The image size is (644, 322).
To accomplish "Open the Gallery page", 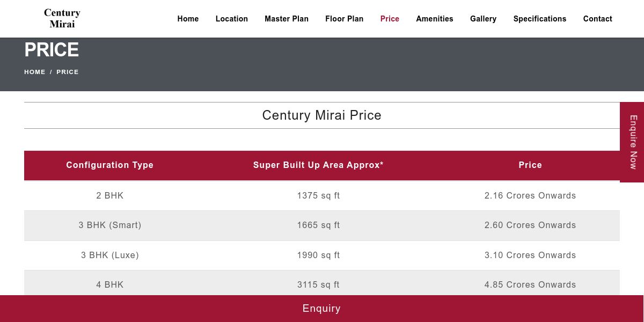I will 483,19.
